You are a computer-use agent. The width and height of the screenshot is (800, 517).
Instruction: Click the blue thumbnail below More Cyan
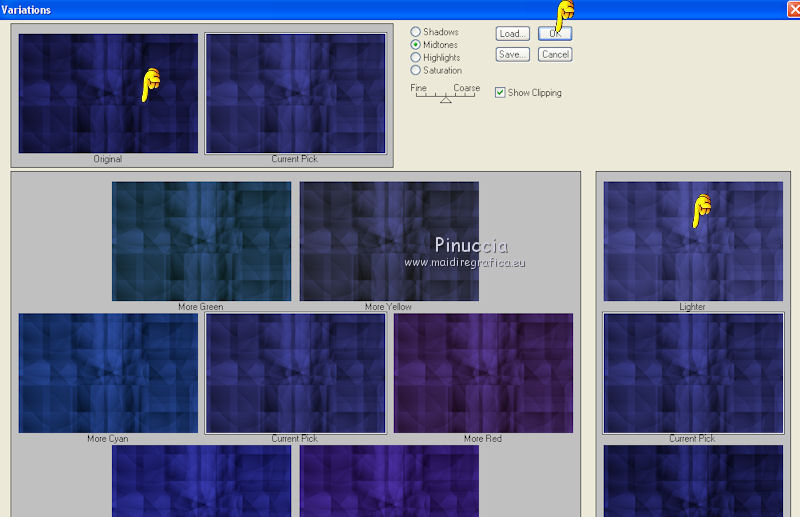(202, 481)
